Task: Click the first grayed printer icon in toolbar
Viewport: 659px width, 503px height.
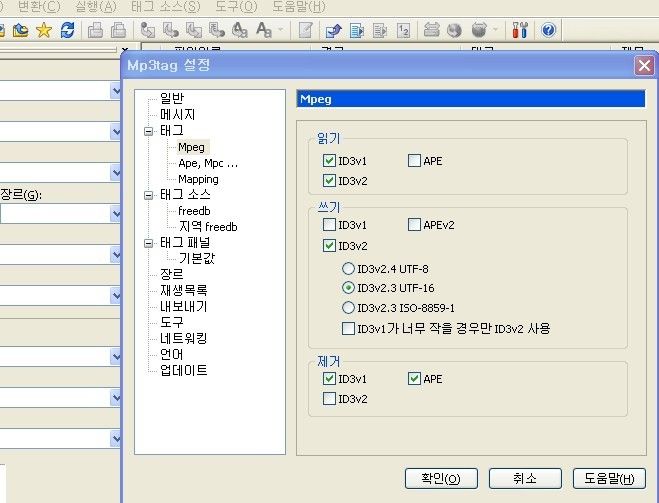Action: click(x=95, y=30)
